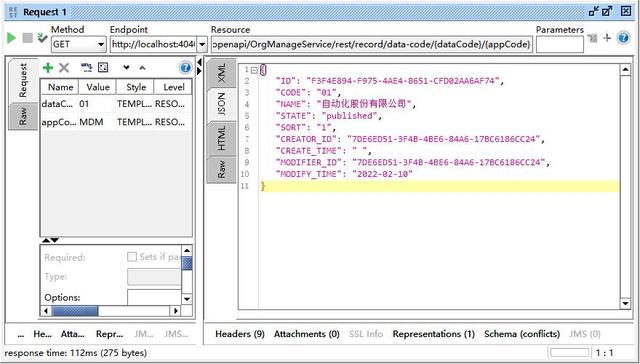Click the split-pane triangles above details panel
The width and height of the screenshot is (640, 364).
click(51, 240)
